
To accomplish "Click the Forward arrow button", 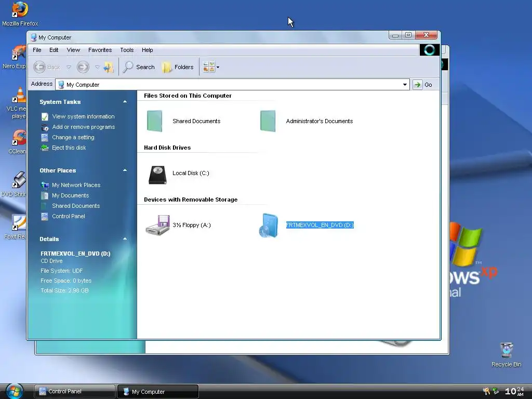I will [83, 67].
